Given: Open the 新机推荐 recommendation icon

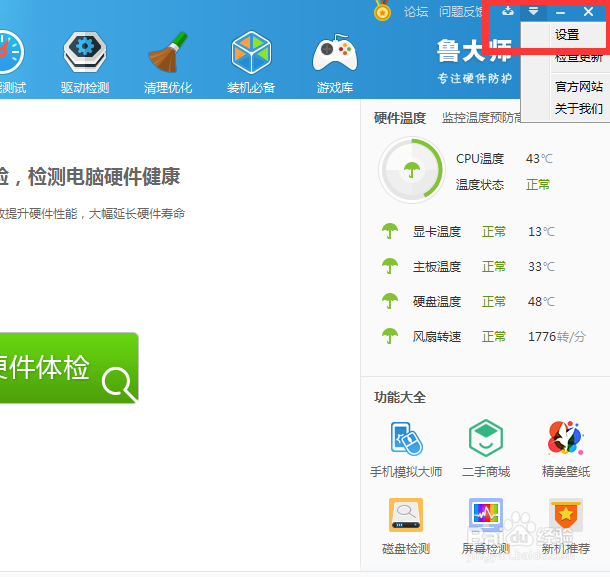Looking at the screenshot, I should 566,515.
